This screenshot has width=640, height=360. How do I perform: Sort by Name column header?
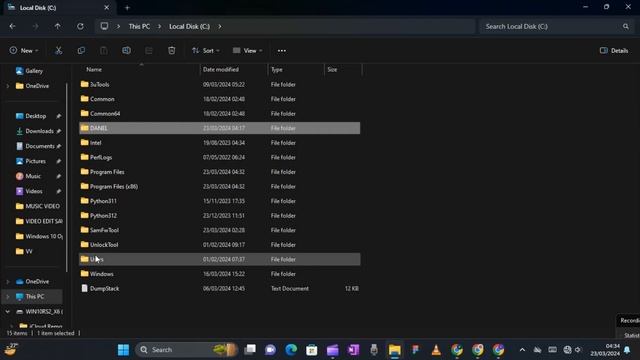[94, 69]
